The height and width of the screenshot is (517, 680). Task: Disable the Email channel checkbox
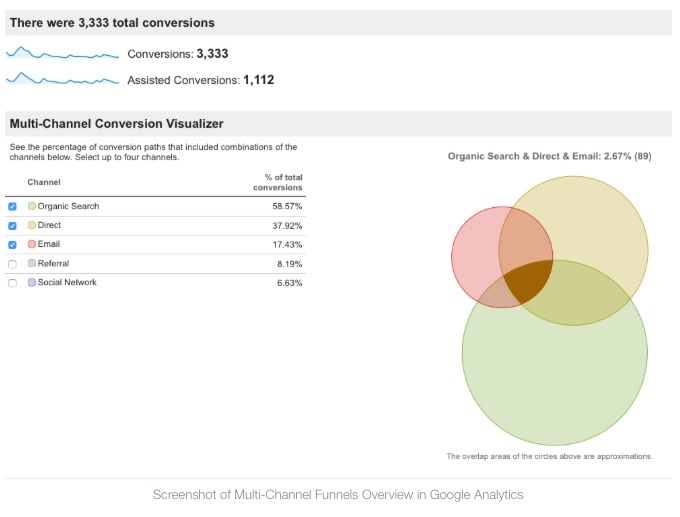pyautogui.click(x=12, y=244)
